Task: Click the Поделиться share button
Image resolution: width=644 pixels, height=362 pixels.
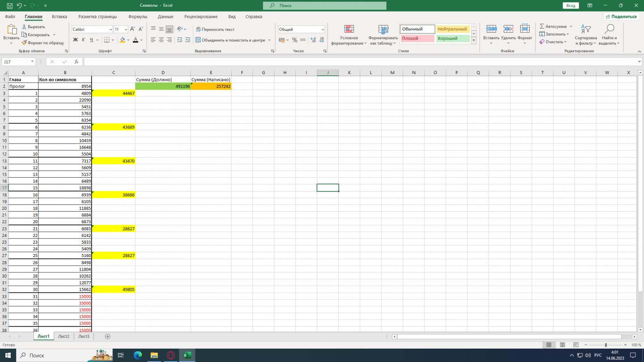Action: point(621,17)
